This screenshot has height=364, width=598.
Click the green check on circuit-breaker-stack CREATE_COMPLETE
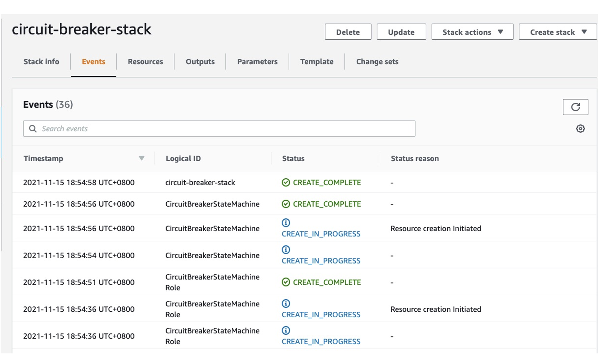286,183
